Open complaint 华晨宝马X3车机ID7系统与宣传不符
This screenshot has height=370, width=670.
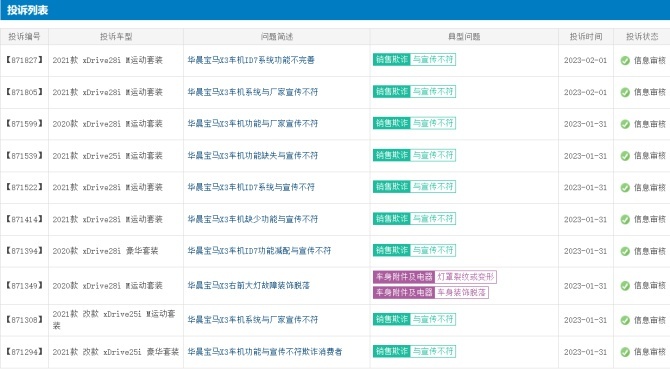click(251, 187)
